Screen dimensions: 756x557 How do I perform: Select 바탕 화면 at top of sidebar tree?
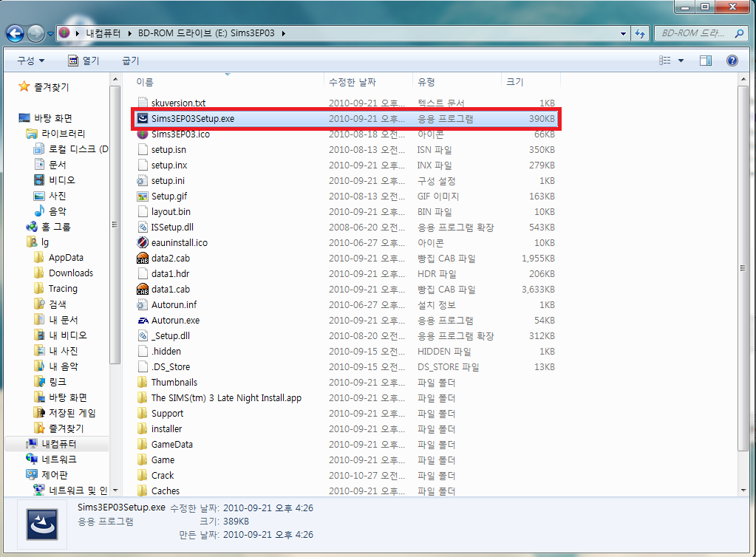[x=45, y=118]
